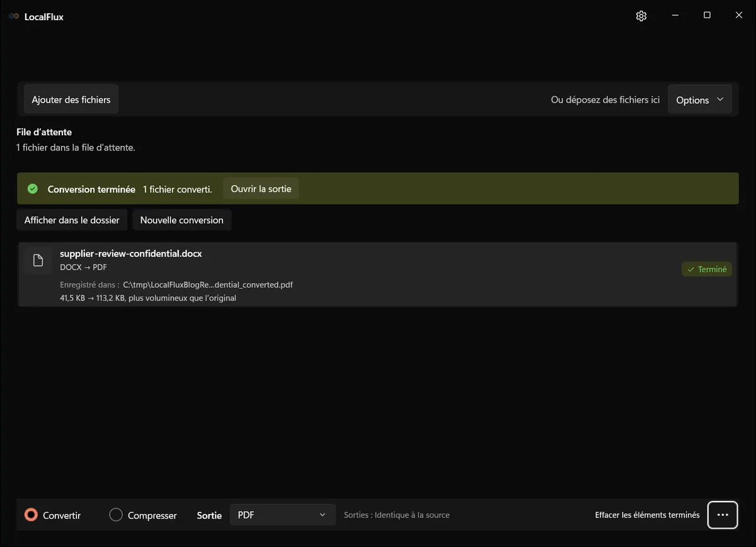756x547 pixels.
Task: Select the Convertir radio option
Action: tap(52, 515)
